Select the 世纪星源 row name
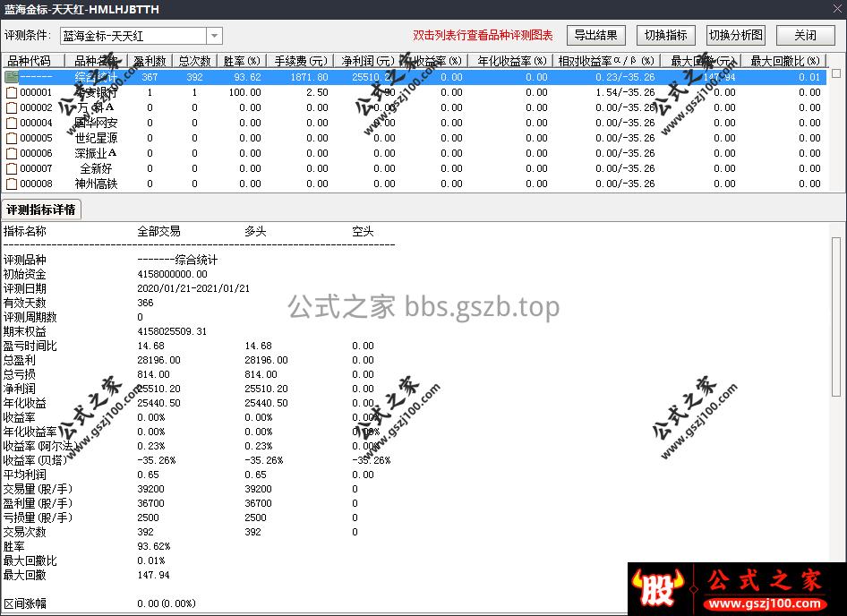 point(96,138)
